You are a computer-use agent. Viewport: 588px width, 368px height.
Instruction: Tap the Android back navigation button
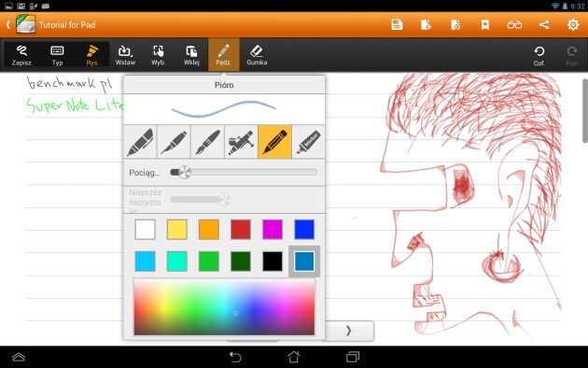(235, 357)
